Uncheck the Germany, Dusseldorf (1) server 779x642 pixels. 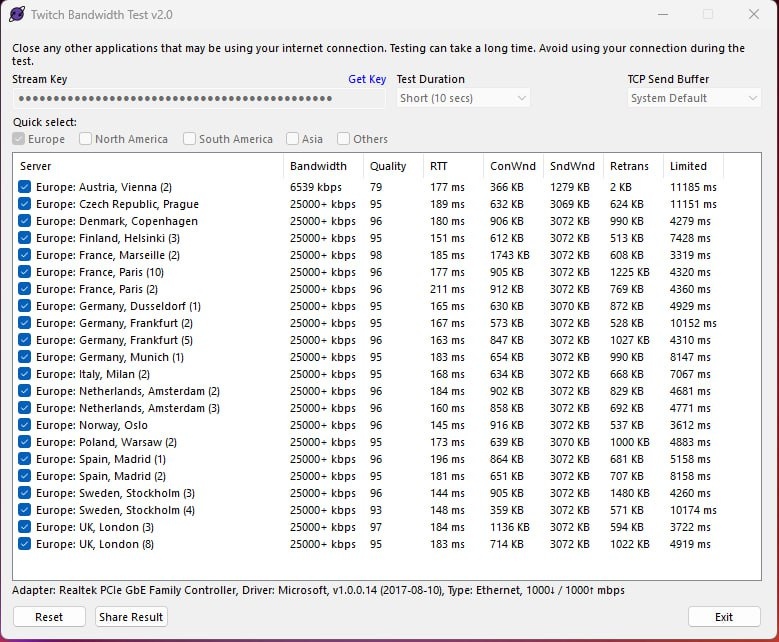(24, 306)
